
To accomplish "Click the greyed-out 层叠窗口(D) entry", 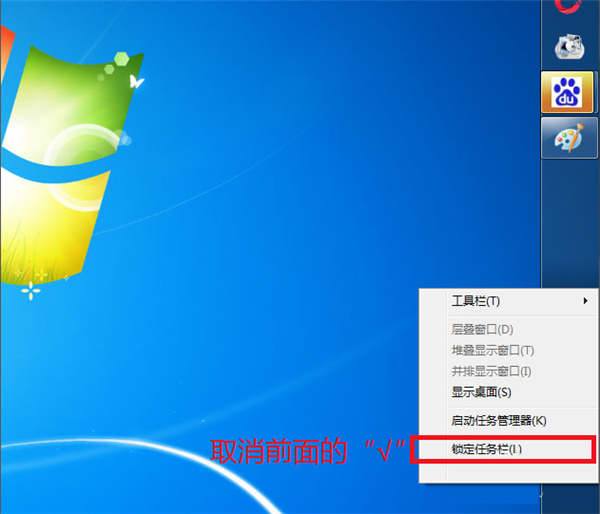I will (482, 329).
